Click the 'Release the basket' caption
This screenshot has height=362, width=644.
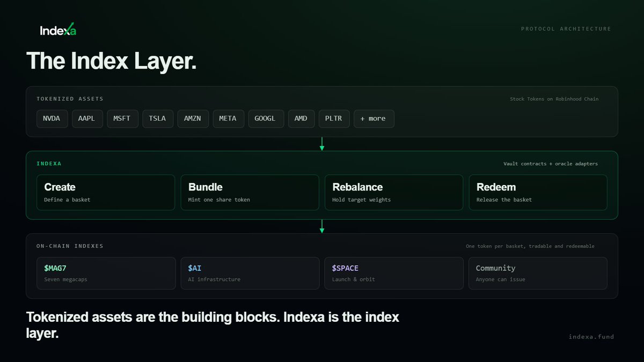[504, 200]
